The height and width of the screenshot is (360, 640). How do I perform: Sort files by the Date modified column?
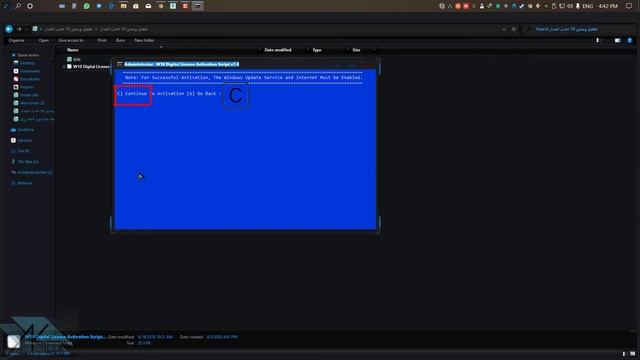point(278,50)
